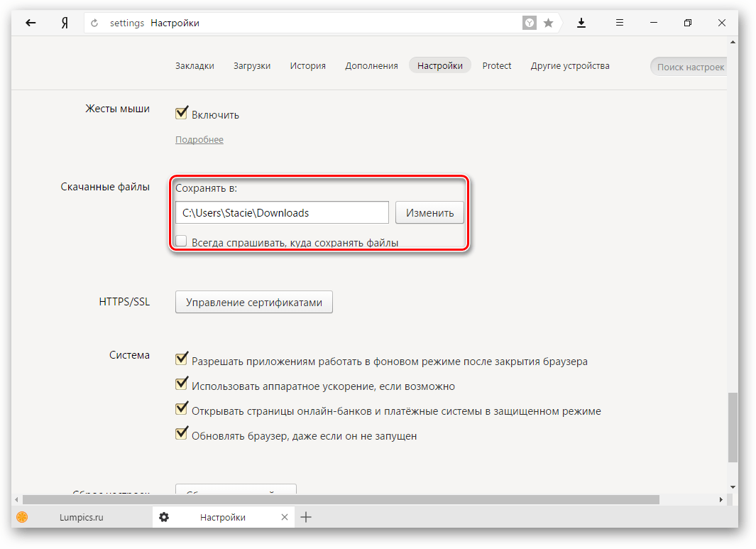The height and width of the screenshot is (549, 756).
Task: Open Подробнее link under mouse gestures
Action: [199, 140]
